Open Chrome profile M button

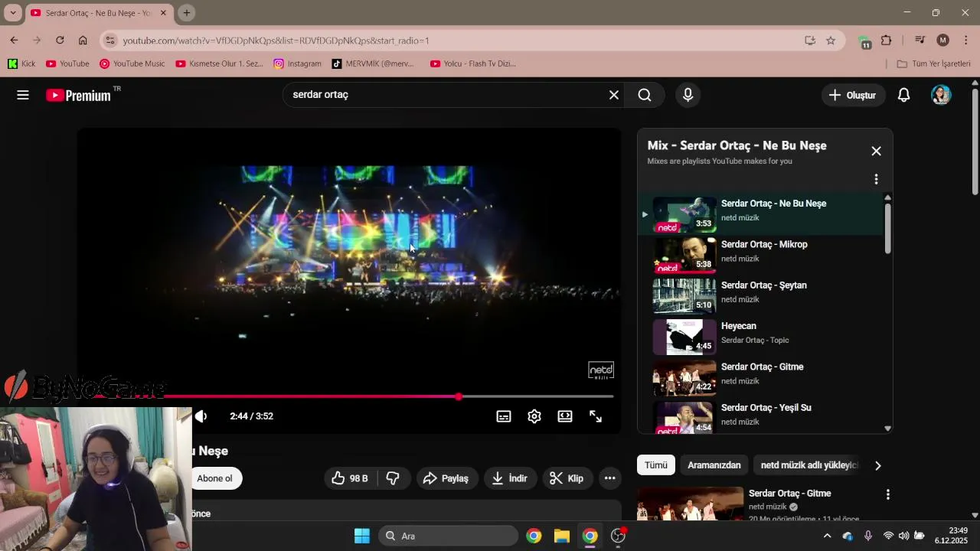point(943,41)
